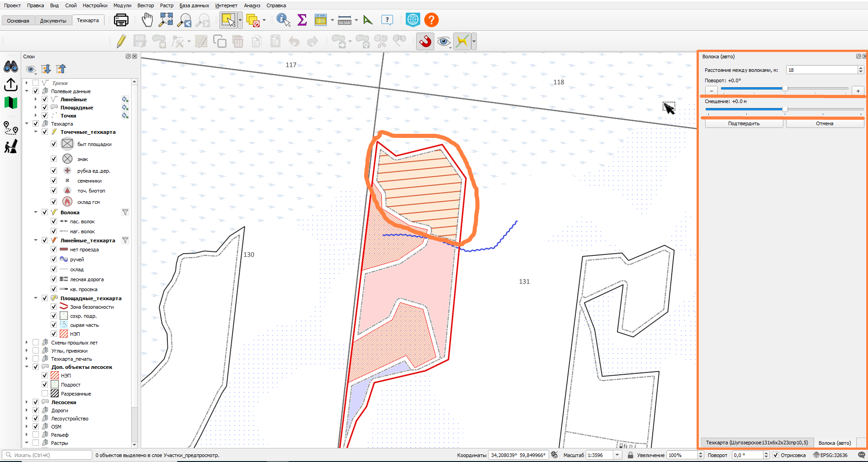Enable the Треки layer checkbox
The image size is (868, 462).
36,83
